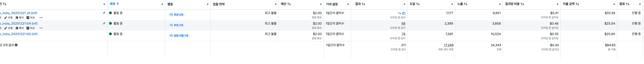The width and height of the screenshot is (644, 64).
Task: Open the 기여 설정 column dropdown
Action: (348, 4)
